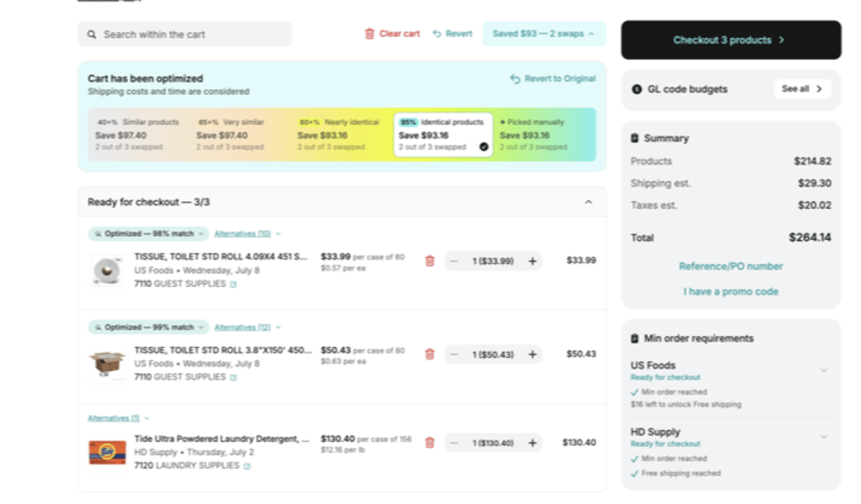This screenshot has width=861, height=504.
Task: Click TISSUE, TOILET STD ROLL 4.09X4 product title
Action: [x=221, y=257]
